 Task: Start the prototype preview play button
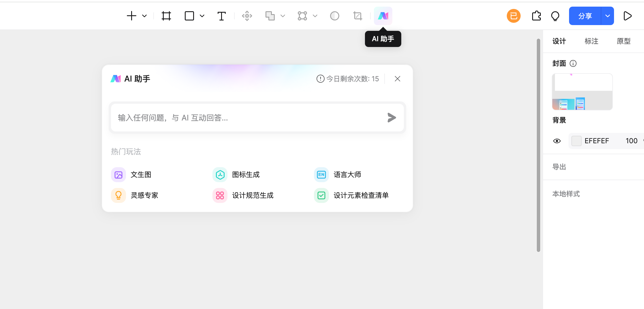coord(628,16)
